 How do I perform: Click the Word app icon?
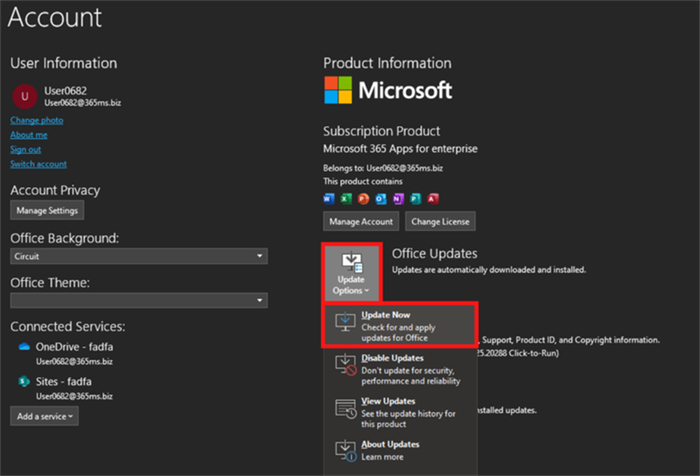coord(329,199)
